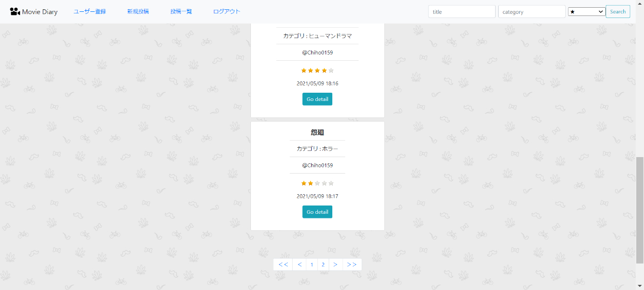Viewport: 644px width, 290px height.
Task: Click the title search input field
Action: coord(462,12)
